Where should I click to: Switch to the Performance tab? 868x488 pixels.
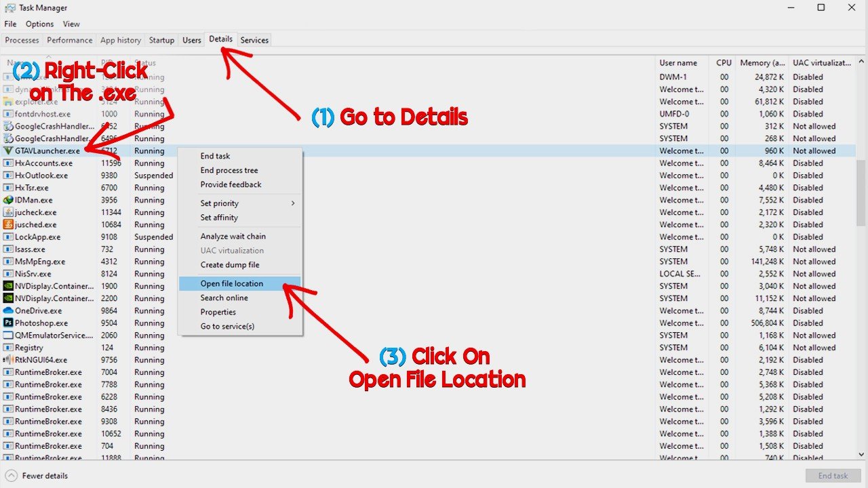[70, 40]
